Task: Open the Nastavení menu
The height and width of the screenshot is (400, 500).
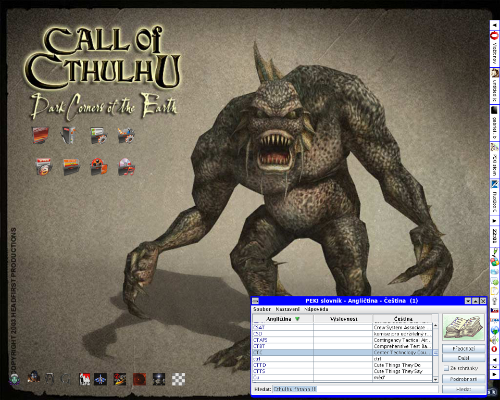Action: (287, 309)
